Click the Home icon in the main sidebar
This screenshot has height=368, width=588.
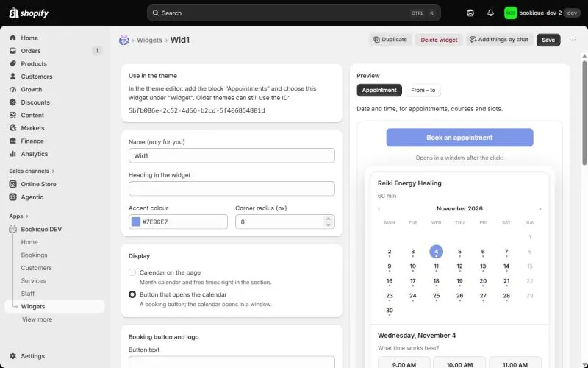tap(13, 38)
